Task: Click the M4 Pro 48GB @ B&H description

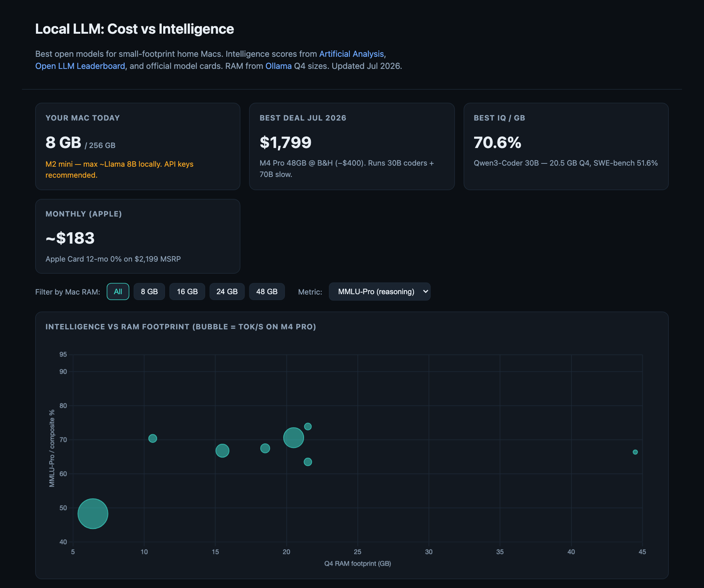Action: 347,169
